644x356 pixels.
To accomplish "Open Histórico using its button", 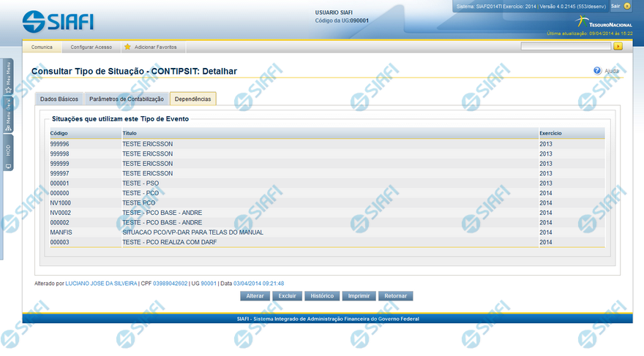I will (322, 296).
